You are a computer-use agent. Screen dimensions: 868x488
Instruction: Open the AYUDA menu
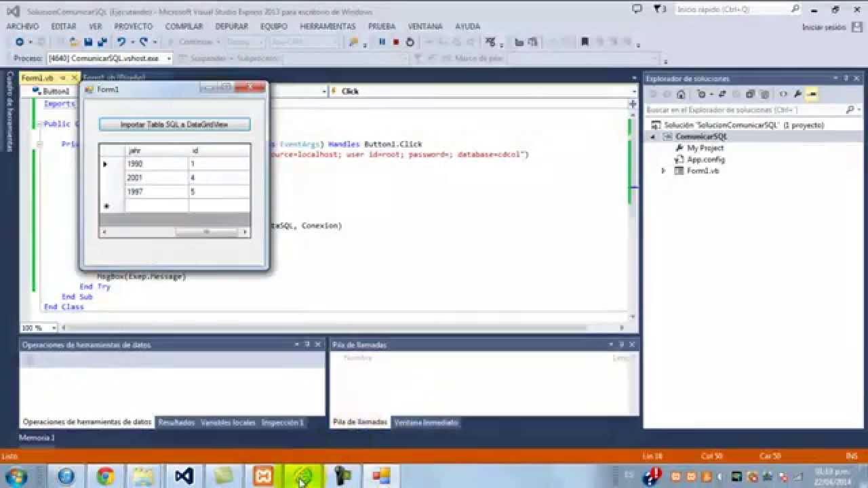point(468,26)
